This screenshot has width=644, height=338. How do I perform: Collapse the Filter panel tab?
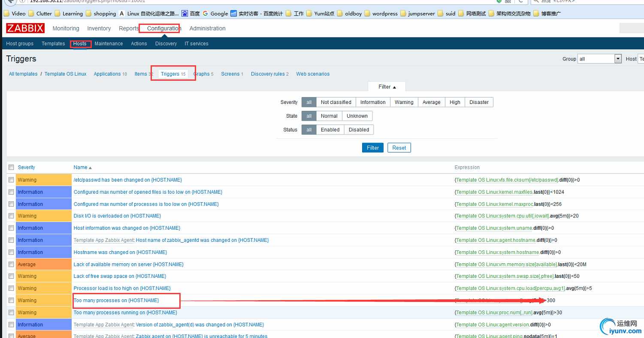387,87
